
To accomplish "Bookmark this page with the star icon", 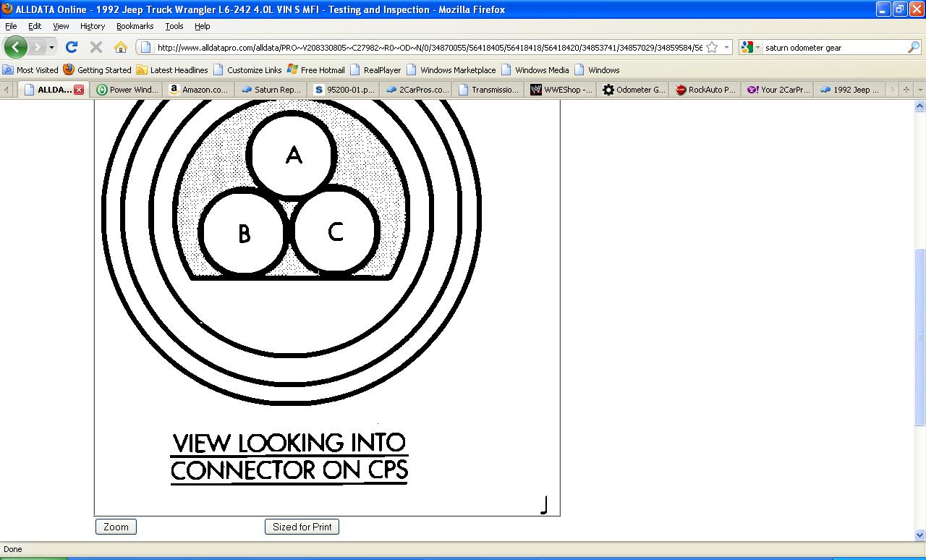I will click(712, 48).
